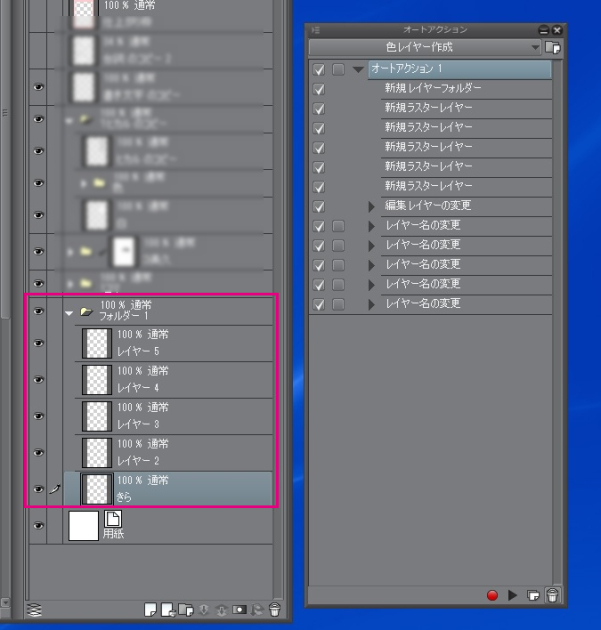This screenshot has height=630, width=601.
Task: Select the フォルダー 1 folder name
Action: click(124, 316)
